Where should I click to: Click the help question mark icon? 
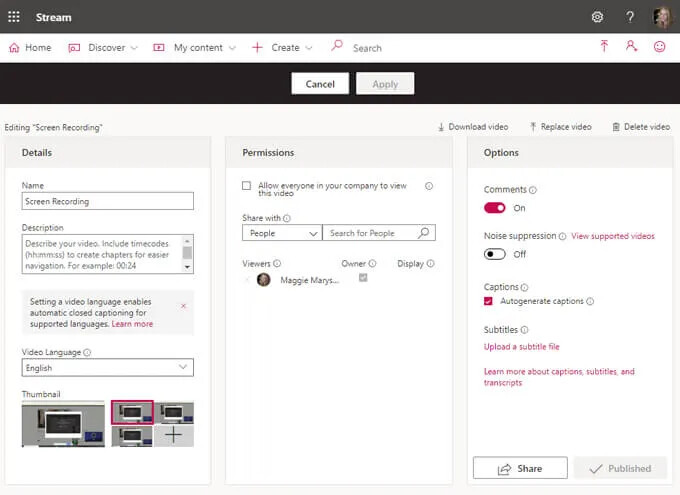click(x=630, y=17)
